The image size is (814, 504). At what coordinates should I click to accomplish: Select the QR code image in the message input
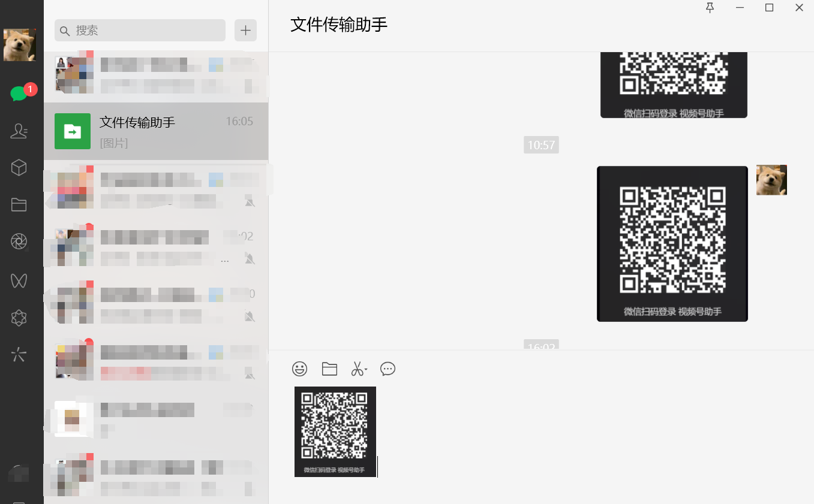(x=335, y=432)
